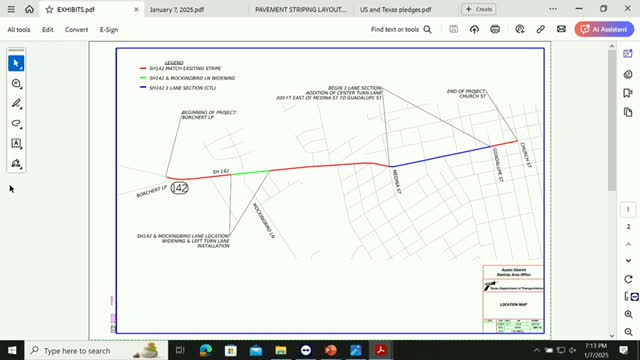Open the hamburger menu in Acrobat
Viewport: 640px width, 360px height.
tap(11, 9)
